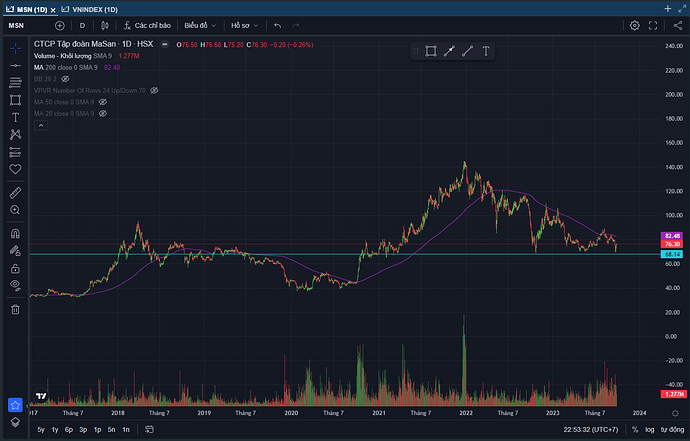Open the Các chỉ báo indicators menu
The image size is (690, 441).
coord(150,25)
